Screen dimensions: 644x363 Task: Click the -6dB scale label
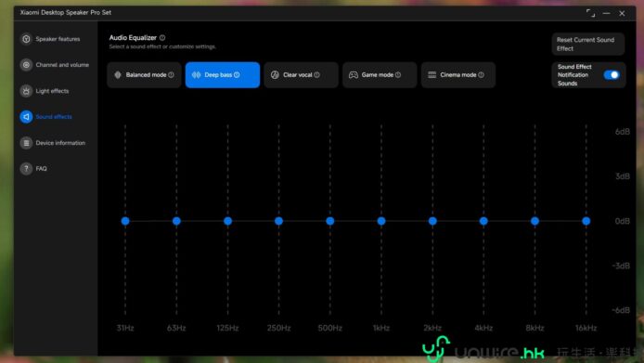(621, 310)
